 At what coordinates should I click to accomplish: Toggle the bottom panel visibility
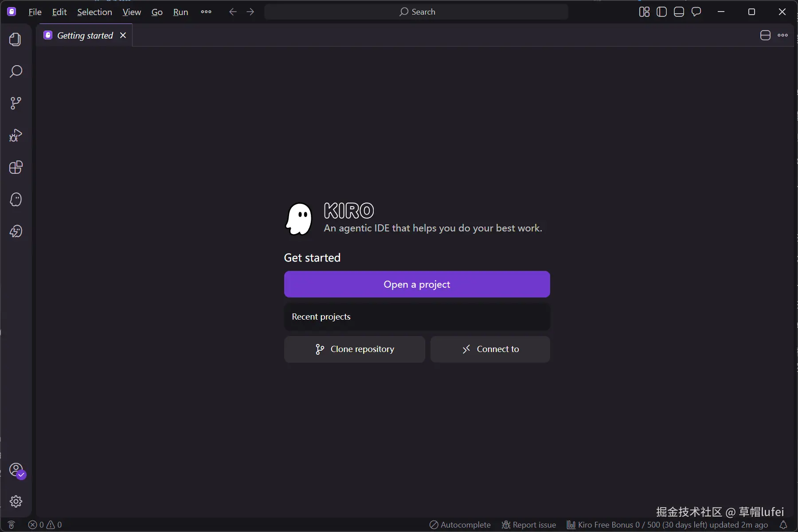679,12
